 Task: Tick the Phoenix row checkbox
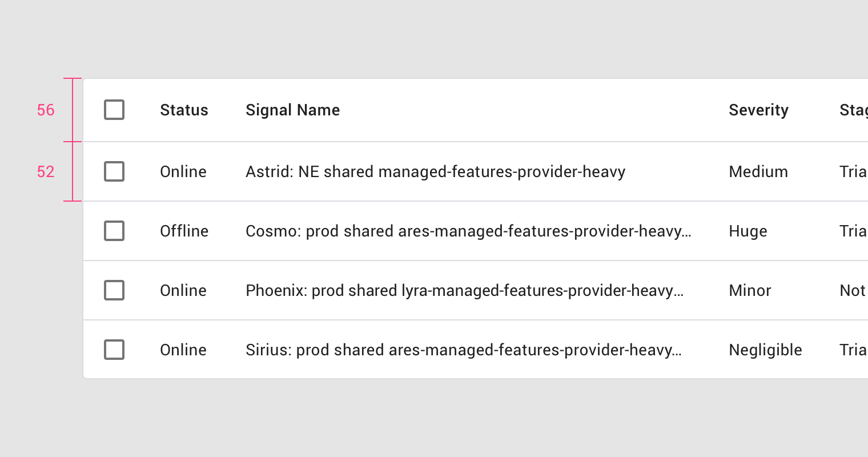coord(114,290)
